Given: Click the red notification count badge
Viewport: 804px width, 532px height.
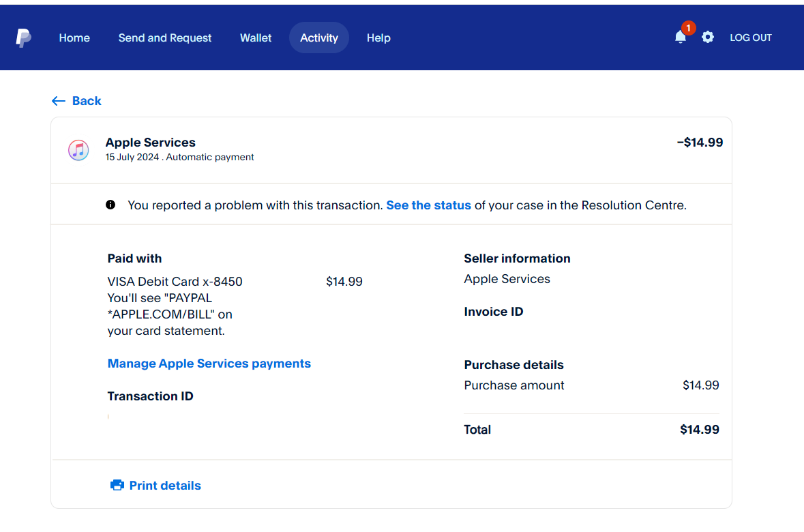Looking at the screenshot, I should coord(688,28).
